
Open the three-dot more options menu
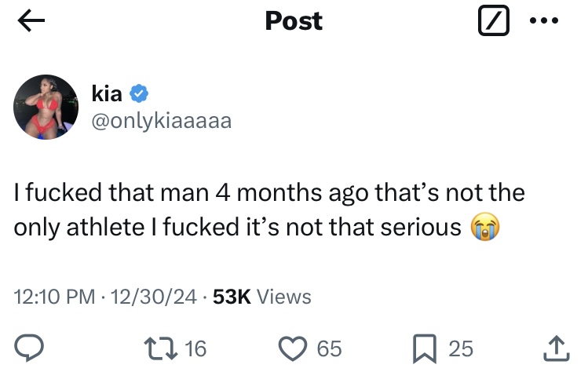[x=546, y=22]
